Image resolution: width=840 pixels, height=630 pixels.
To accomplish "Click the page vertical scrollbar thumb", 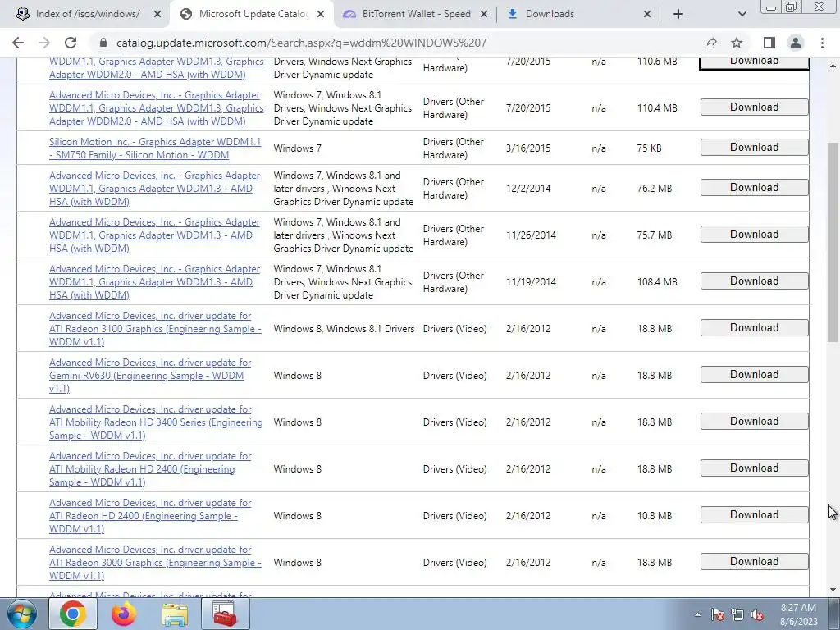I will [x=833, y=242].
